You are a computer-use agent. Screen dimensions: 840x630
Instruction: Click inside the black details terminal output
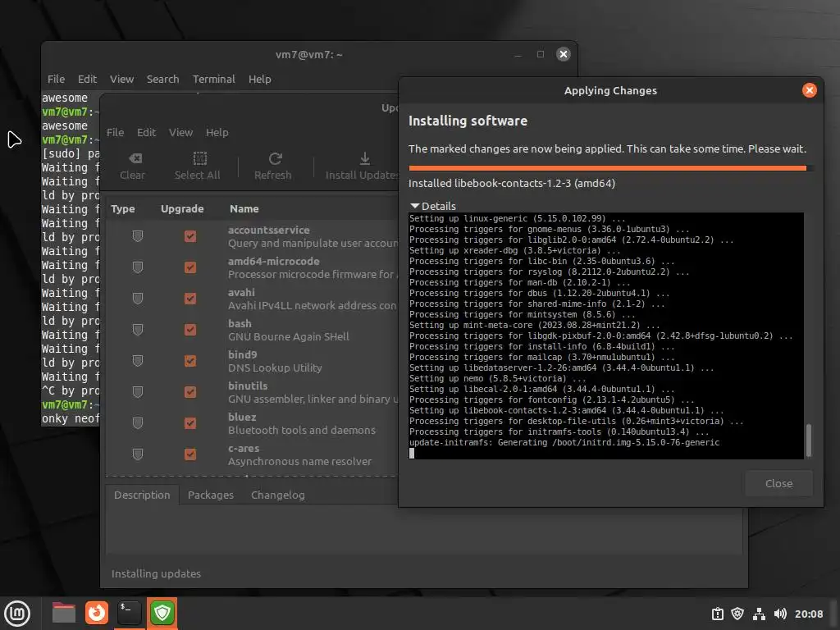pyautogui.click(x=606, y=336)
